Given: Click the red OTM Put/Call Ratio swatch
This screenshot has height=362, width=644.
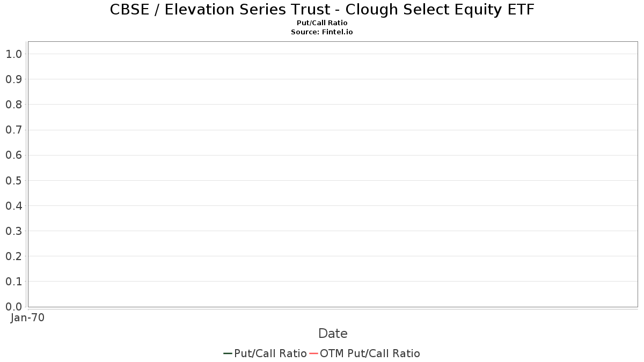Looking at the screenshot, I should pos(313,353).
